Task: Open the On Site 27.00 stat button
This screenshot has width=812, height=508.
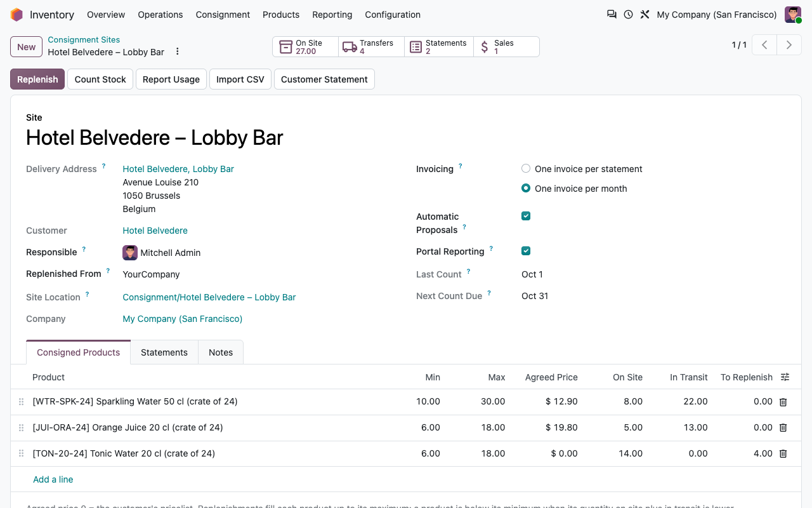Action: [305, 47]
